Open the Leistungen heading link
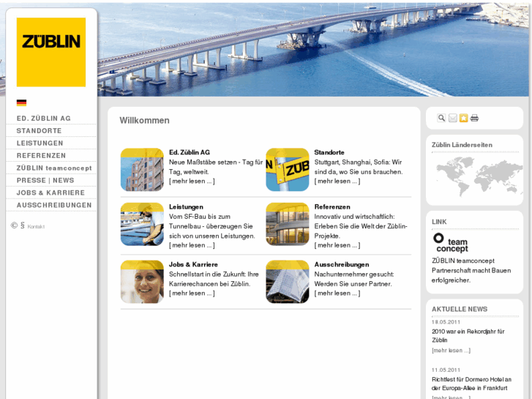 pyautogui.click(x=186, y=206)
